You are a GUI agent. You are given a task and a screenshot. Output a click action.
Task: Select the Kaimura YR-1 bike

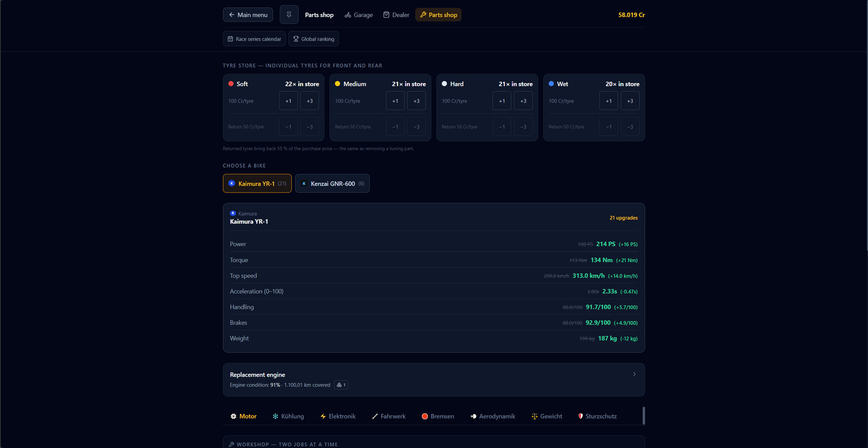pos(257,184)
